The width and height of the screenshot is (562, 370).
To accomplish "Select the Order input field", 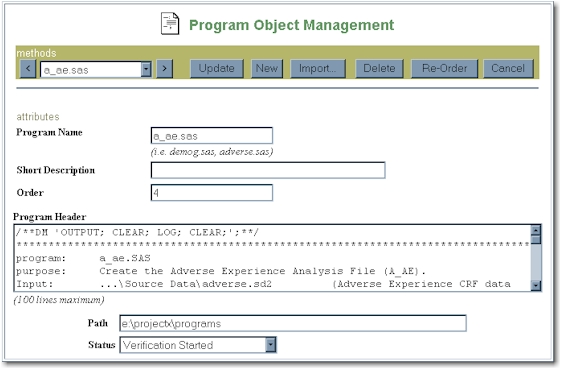I will (212, 193).
